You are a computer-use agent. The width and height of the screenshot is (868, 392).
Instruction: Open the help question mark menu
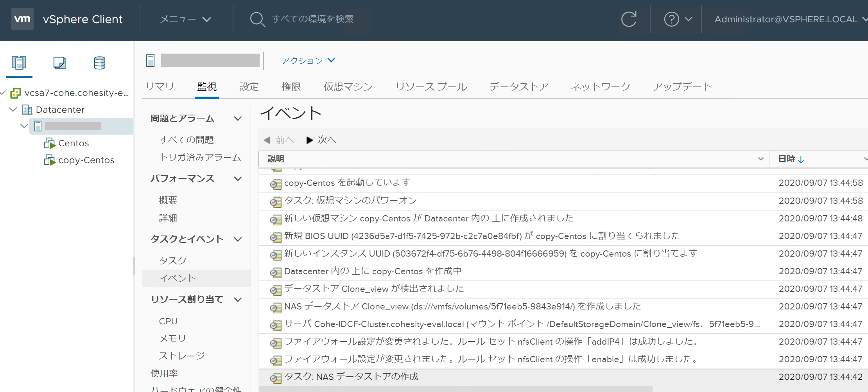coord(678,19)
